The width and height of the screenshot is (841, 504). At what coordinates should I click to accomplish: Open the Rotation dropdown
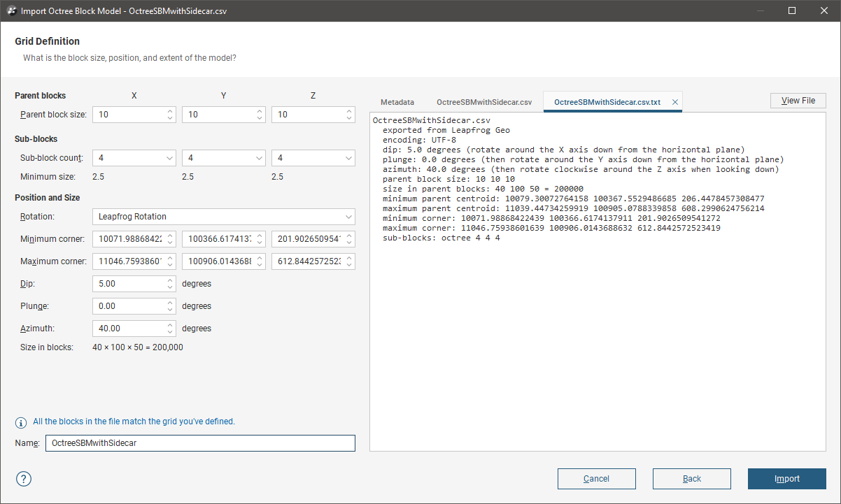pos(224,217)
